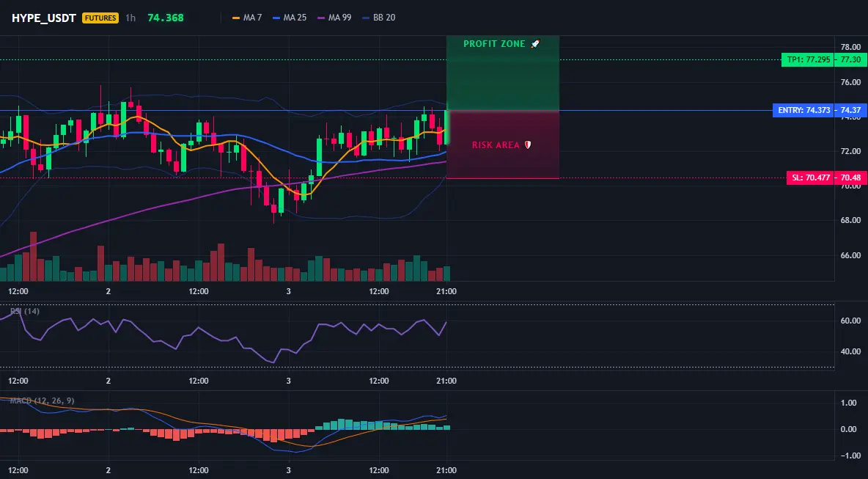Click the shield icon beside RISK AREA
The height and width of the screenshot is (479, 868).
528,145
